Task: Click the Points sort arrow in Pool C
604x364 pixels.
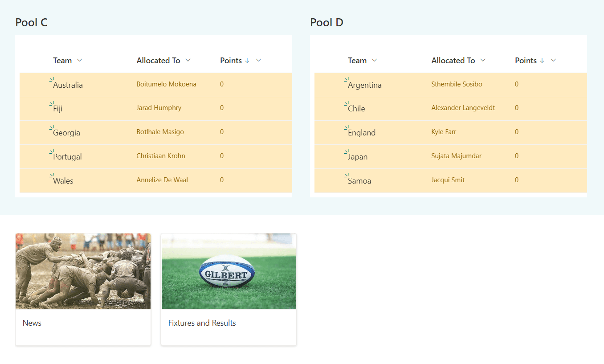Action: pos(247,60)
